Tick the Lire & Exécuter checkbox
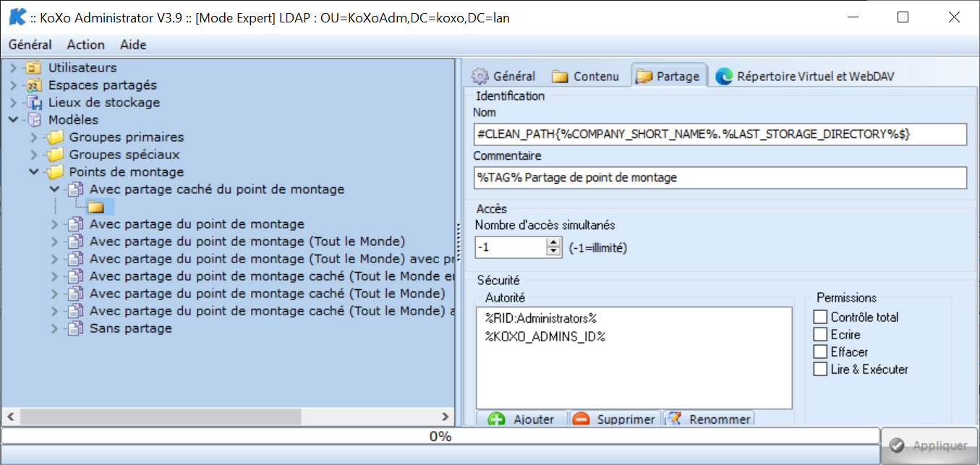 point(820,370)
